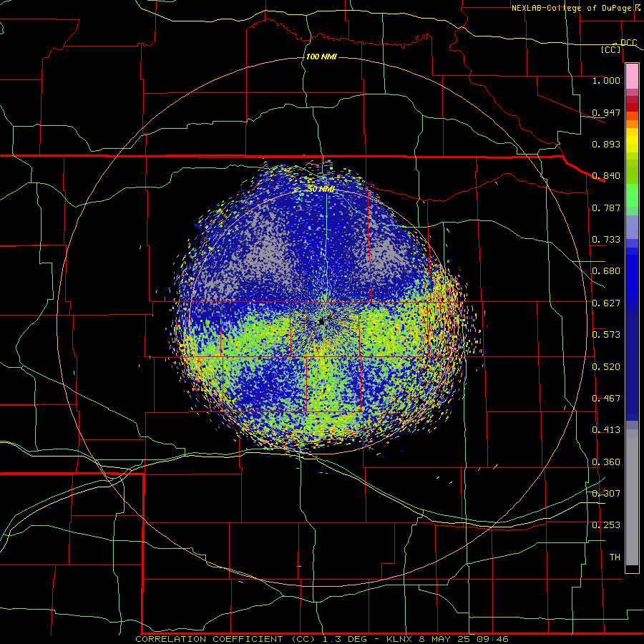Screen dimensions: 644x644
Task: Select the 0.680 legend value
Action: (x=606, y=271)
